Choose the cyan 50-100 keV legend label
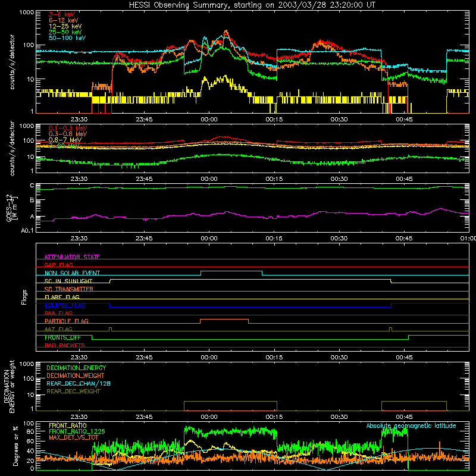 (x=67, y=38)
